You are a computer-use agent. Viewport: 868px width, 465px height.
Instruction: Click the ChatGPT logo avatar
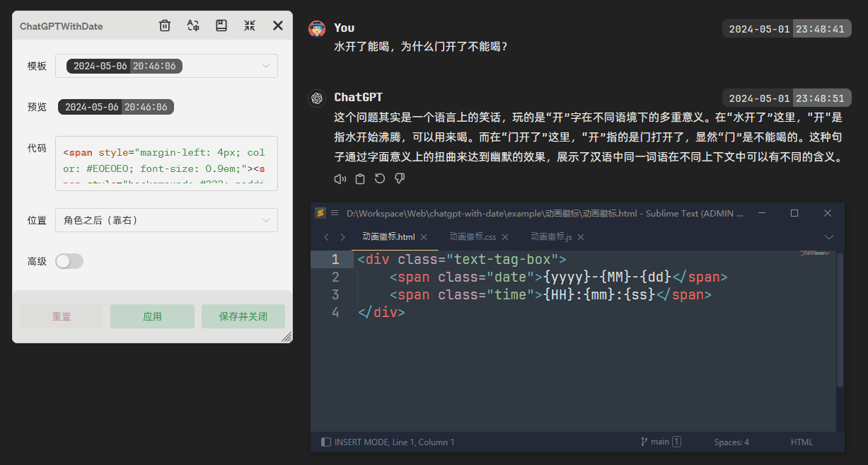pos(317,98)
